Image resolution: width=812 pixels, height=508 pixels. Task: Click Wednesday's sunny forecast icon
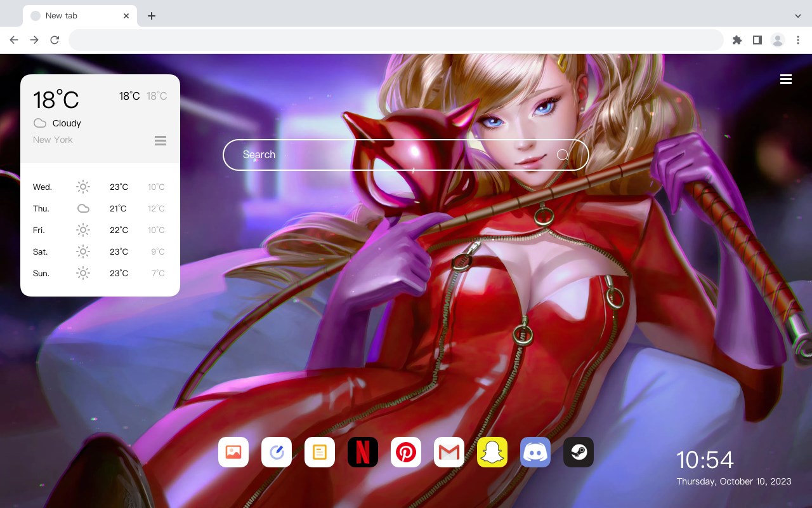click(x=83, y=187)
